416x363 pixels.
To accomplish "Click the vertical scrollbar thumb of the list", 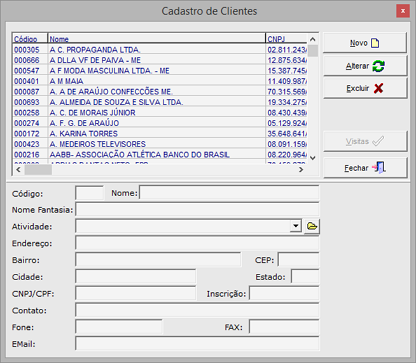I will pyautogui.click(x=313, y=51).
